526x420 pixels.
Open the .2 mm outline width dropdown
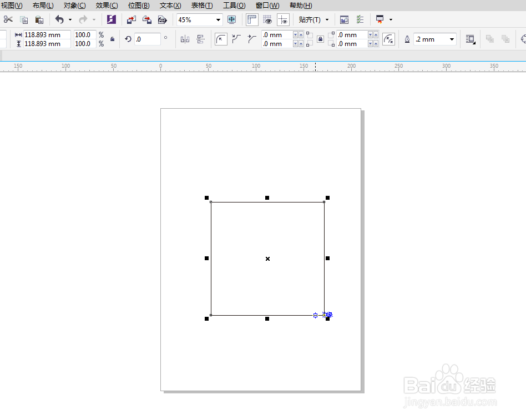click(452, 39)
